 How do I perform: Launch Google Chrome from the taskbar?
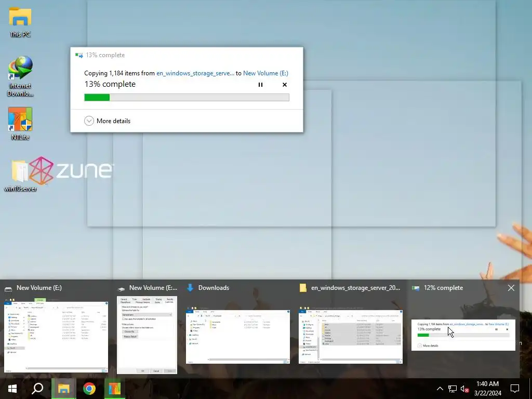pos(89,389)
